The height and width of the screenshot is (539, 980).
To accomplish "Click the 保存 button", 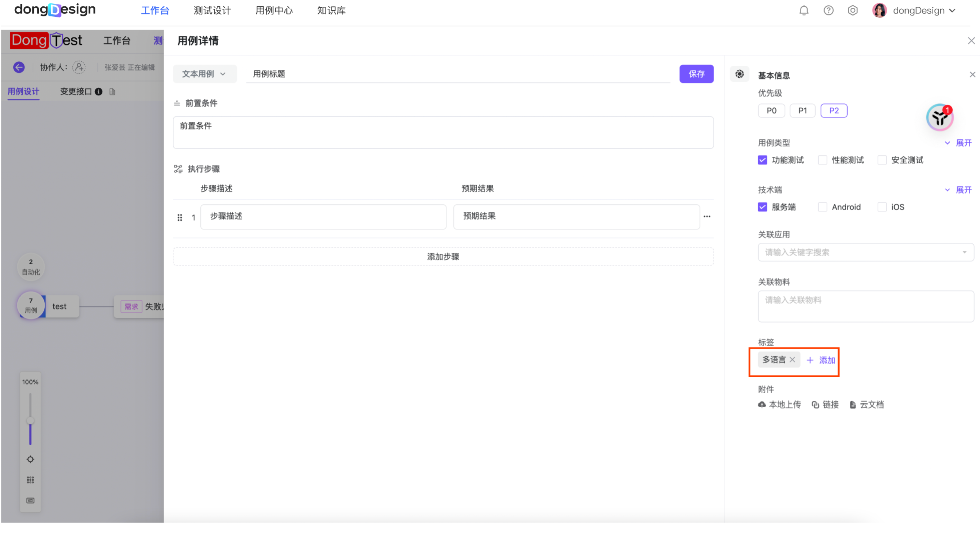I will (x=696, y=74).
